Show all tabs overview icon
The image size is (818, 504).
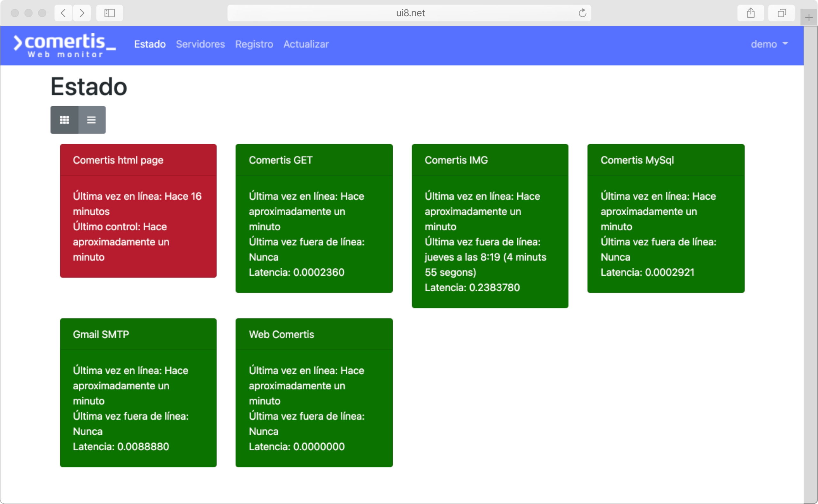tap(782, 13)
